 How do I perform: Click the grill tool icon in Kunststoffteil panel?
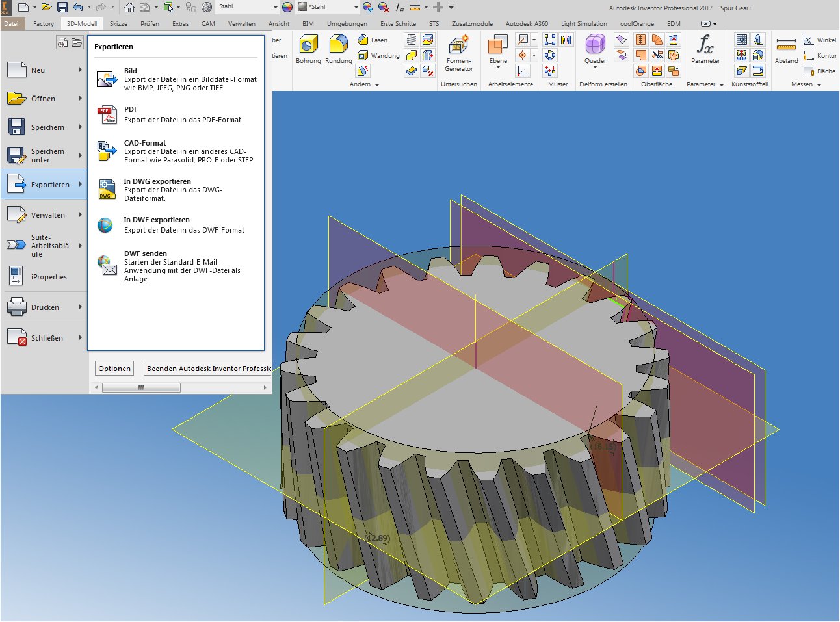pos(742,40)
